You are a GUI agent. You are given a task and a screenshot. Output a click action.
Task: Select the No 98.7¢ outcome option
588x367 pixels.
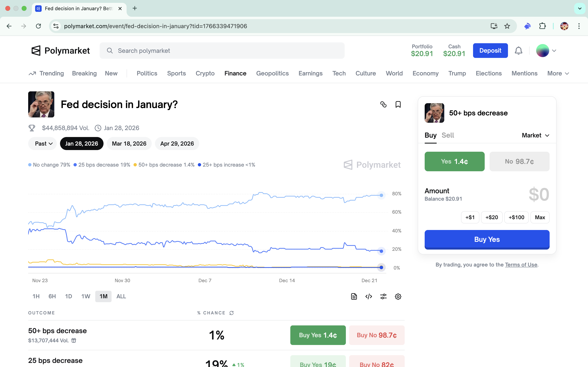coord(519,161)
